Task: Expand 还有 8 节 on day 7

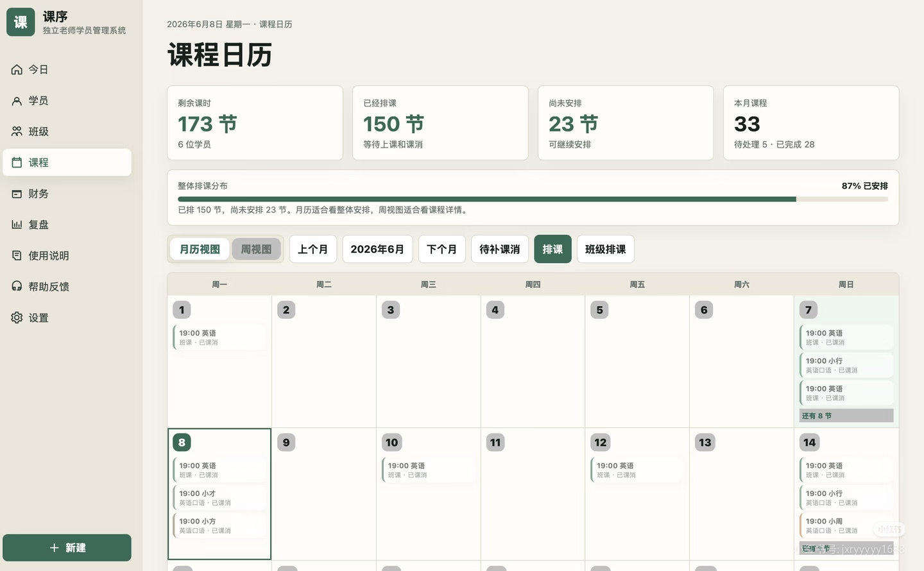Action: (x=846, y=416)
